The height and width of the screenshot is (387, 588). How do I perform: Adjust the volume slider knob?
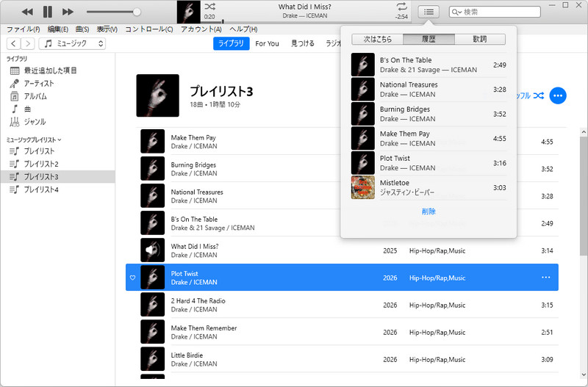pyautogui.click(x=137, y=12)
